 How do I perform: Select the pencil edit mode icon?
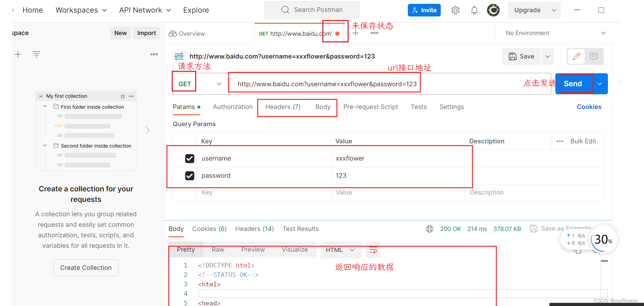tap(576, 56)
